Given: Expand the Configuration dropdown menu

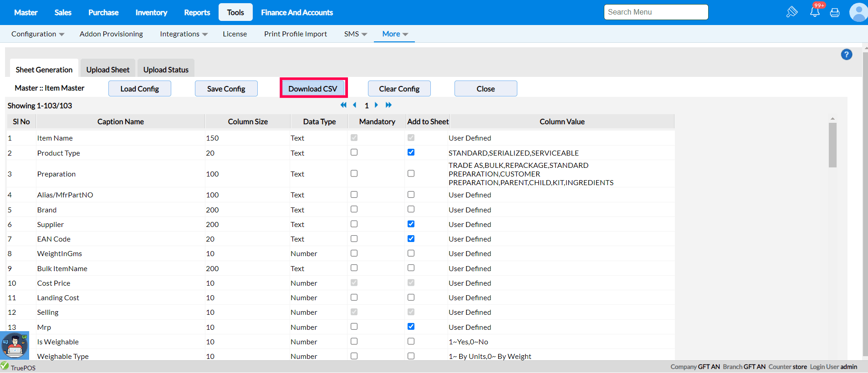Looking at the screenshot, I should tap(38, 34).
